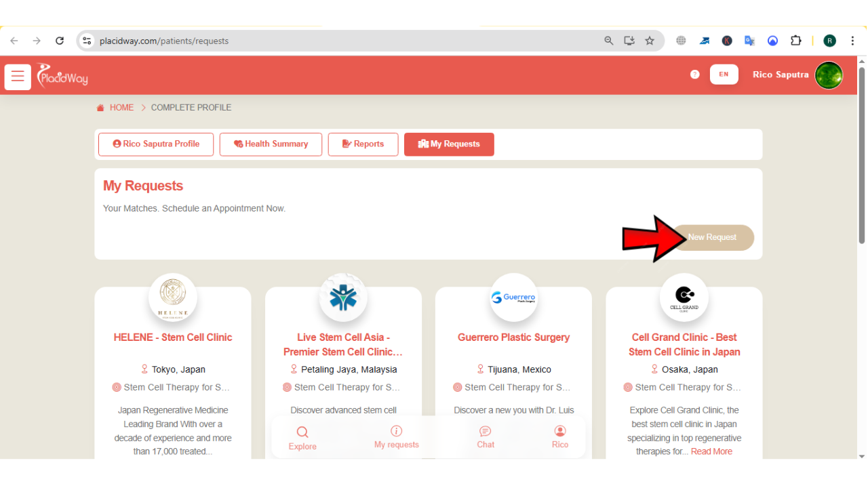
Task: Open the help question mark icon
Action: click(x=694, y=75)
